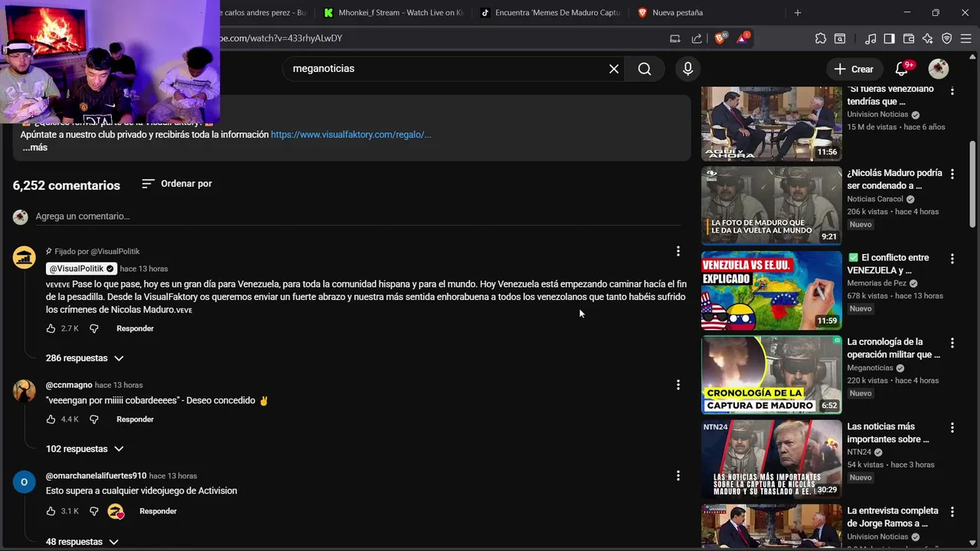Toggle the browser sidebar panel
Image resolution: width=980 pixels, height=551 pixels.
(x=889, y=38)
